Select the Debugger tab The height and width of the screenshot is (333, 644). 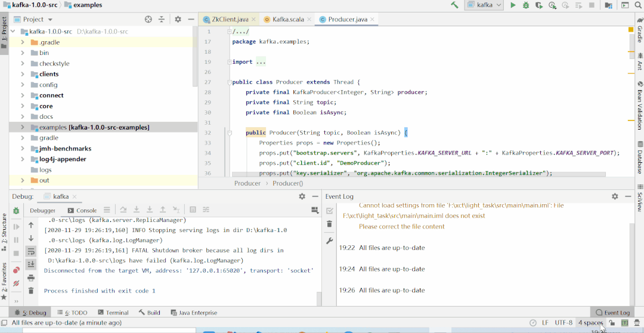tap(42, 210)
